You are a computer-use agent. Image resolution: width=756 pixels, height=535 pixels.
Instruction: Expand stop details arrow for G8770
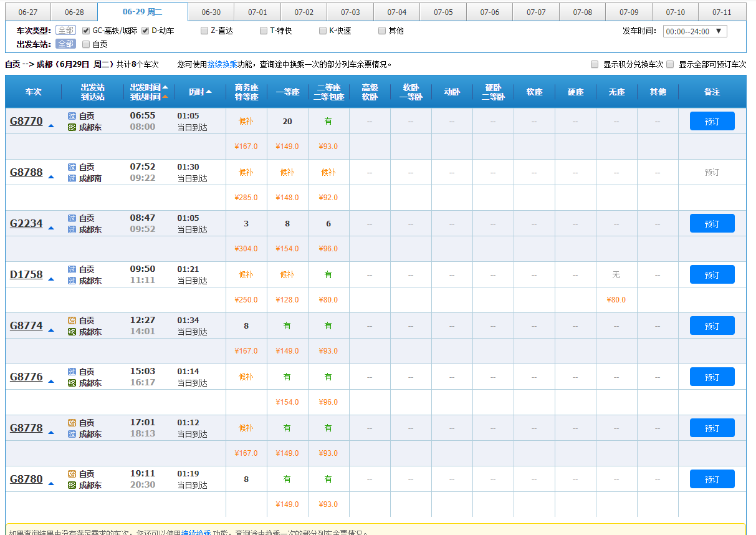click(51, 126)
